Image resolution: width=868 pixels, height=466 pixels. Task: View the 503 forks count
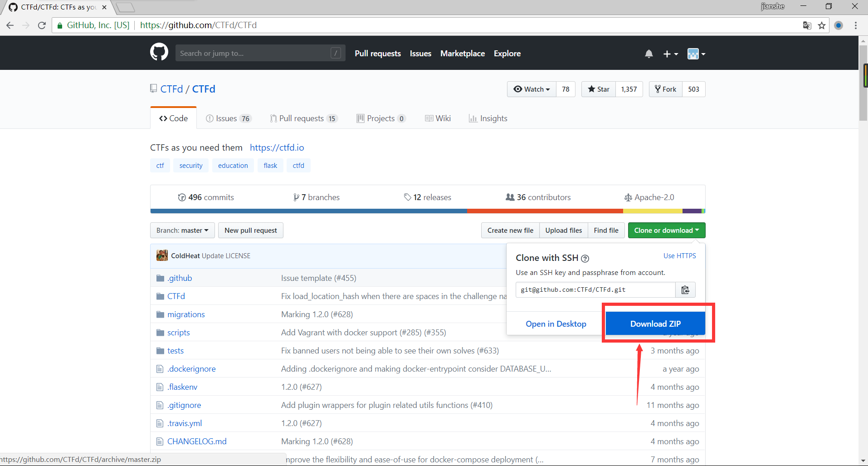(x=693, y=89)
